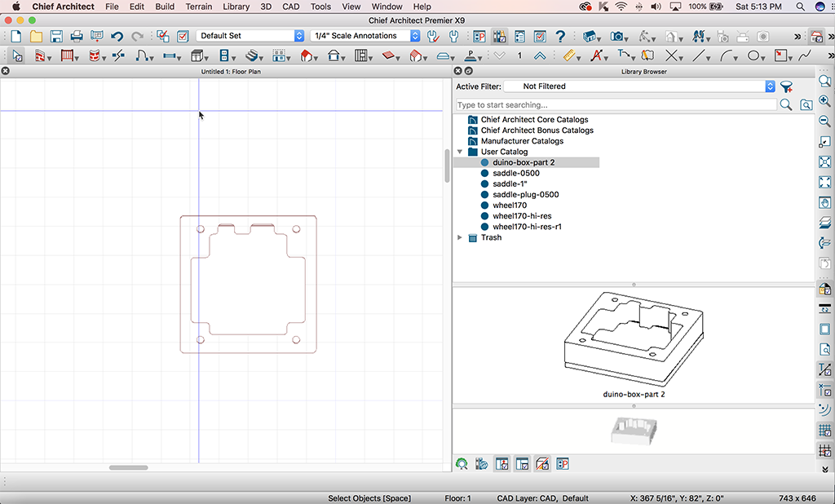The image size is (835, 504).
Task: Click the Undo arrow icon
Action: pos(117,36)
